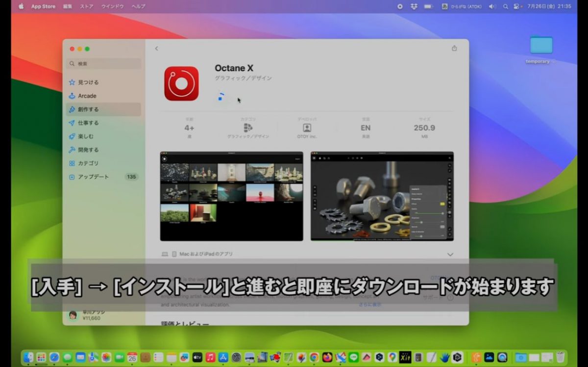The width and height of the screenshot is (588, 367).
Task: Open Control Center in menu bar
Action: [x=516, y=6]
